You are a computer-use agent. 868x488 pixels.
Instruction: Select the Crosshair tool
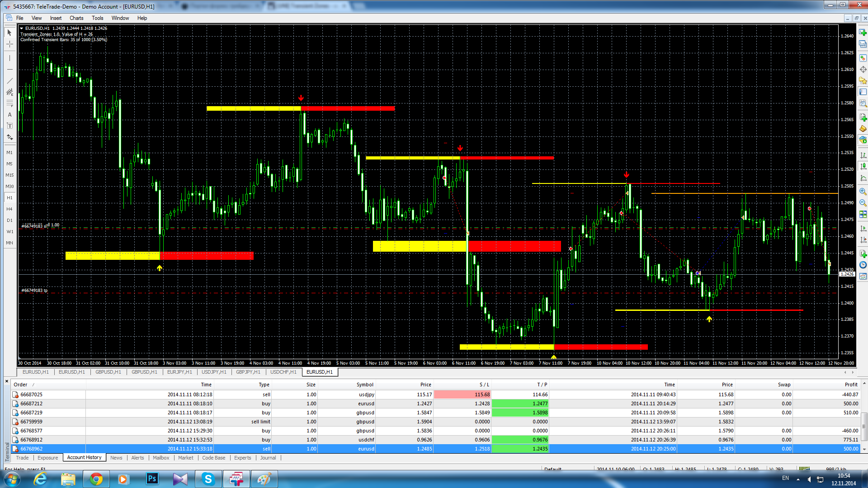tap(9, 44)
